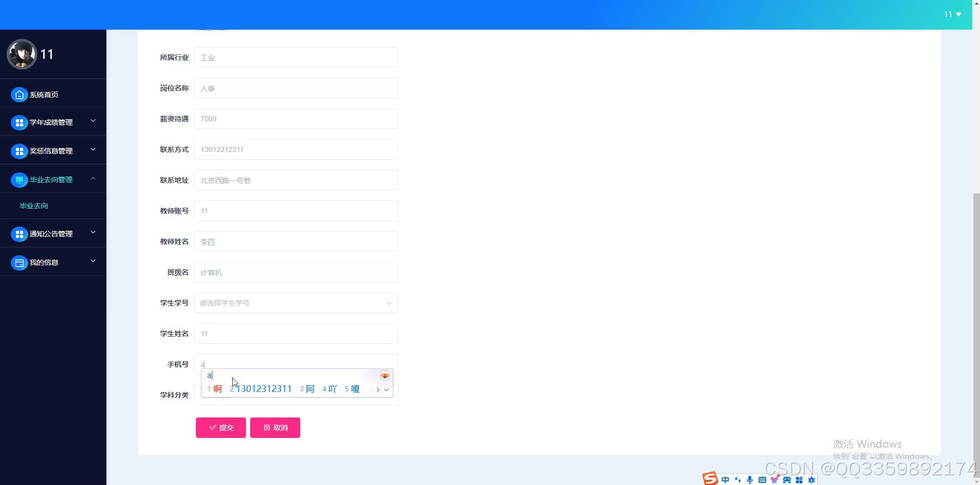980x485 pixels.
Task: Open the top-right user 11 dropdown
Action: pyautogui.click(x=952, y=14)
